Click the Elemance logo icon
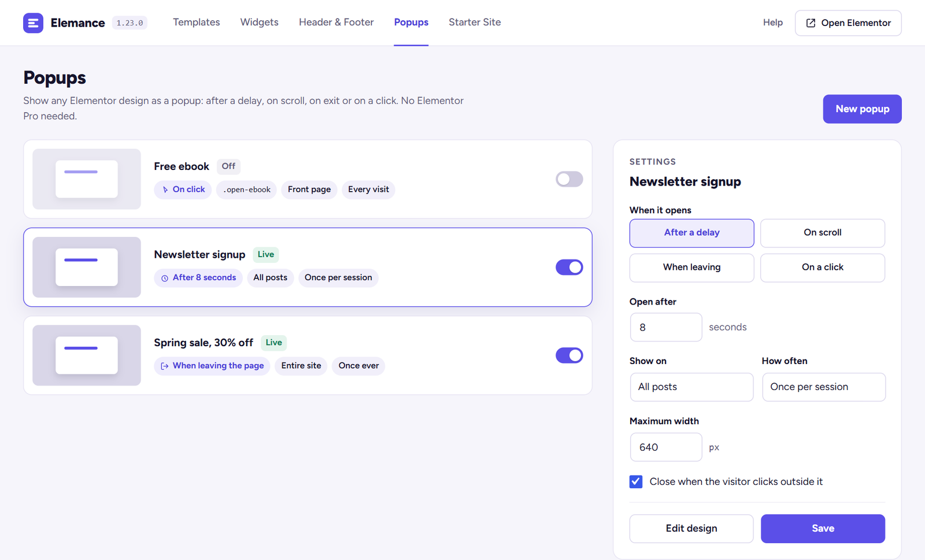Image resolution: width=925 pixels, height=560 pixels. 33,23
